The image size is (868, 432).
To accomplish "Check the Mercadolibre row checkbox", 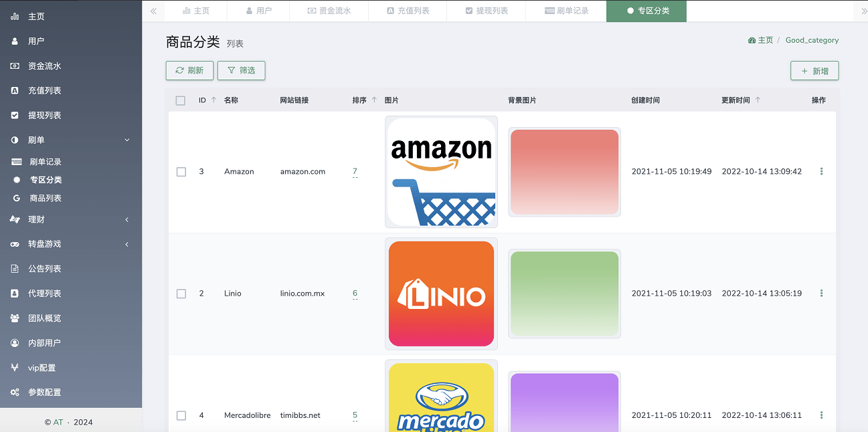I will [181, 415].
